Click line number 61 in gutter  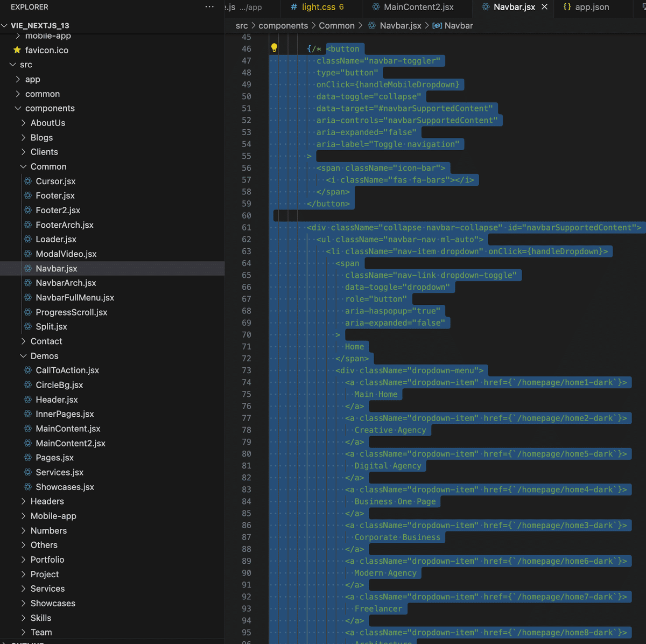coord(247,227)
